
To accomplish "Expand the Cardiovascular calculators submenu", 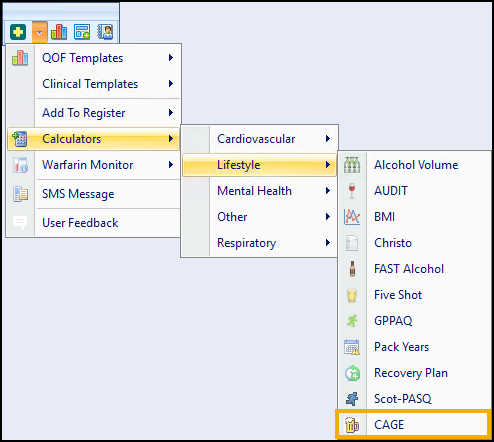I will 259,139.
